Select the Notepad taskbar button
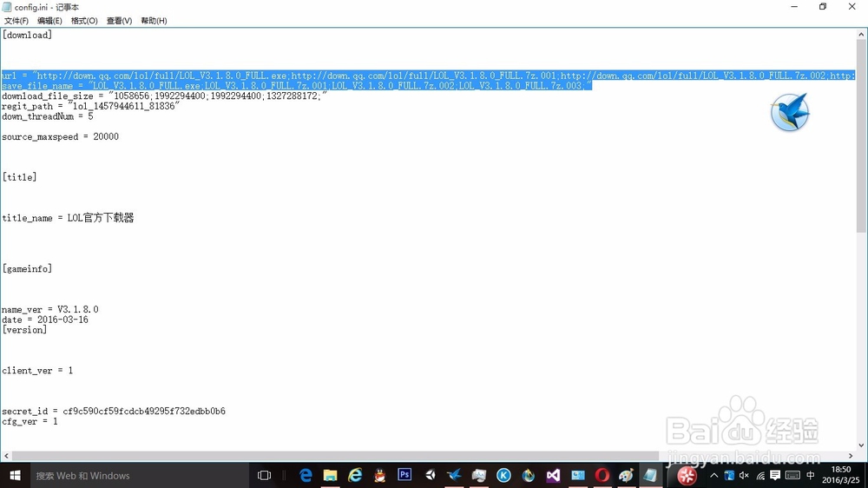The height and width of the screenshot is (488, 868). (x=651, y=475)
